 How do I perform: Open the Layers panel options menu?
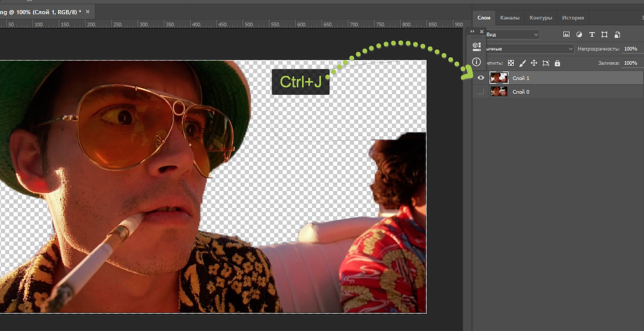pos(642,18)
